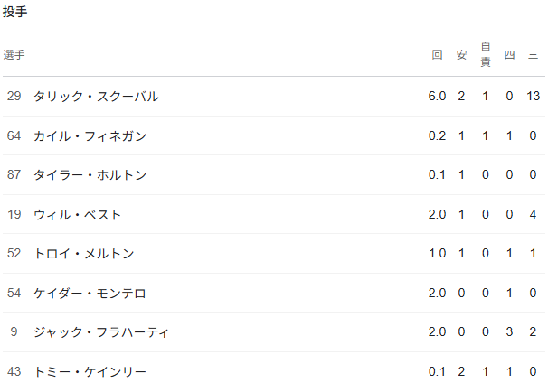Image resolution: width=548 pixels, height=392 pixels.
Task: Click strikeout count 13 for スクーバル
Action: 533,97
